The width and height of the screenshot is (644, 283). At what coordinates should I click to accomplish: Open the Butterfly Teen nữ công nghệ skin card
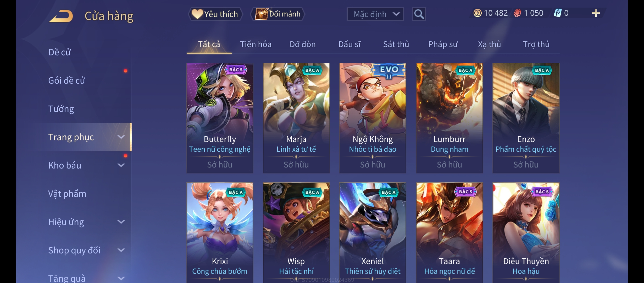pyautogui.click(x=220, y=118)
